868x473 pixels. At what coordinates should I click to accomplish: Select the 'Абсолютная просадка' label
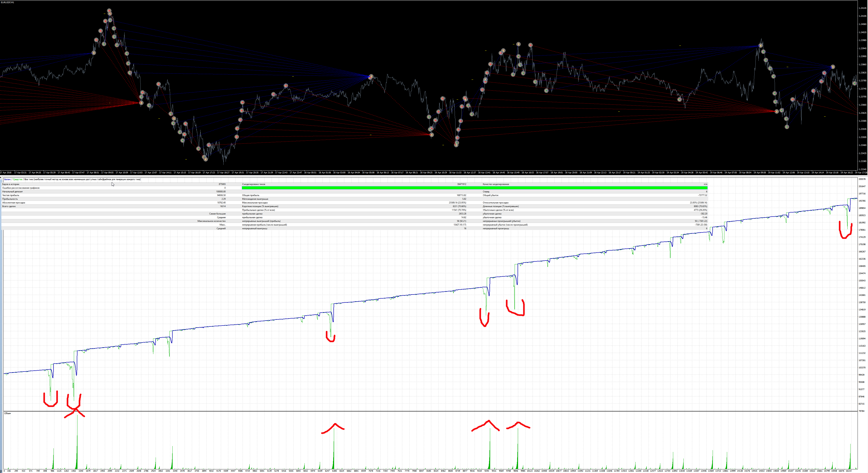coord(14,203)
